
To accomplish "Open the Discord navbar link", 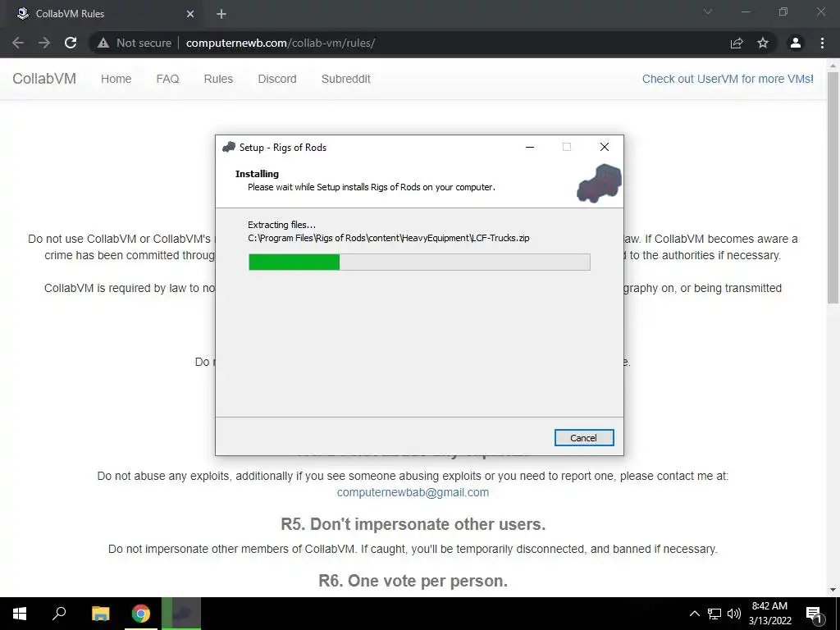I will [x=277, y=79].
